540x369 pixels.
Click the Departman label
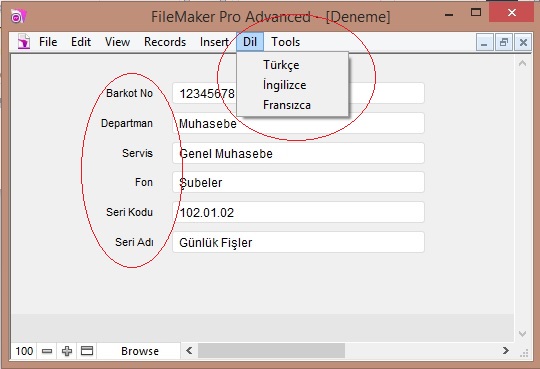click(127, 123)
